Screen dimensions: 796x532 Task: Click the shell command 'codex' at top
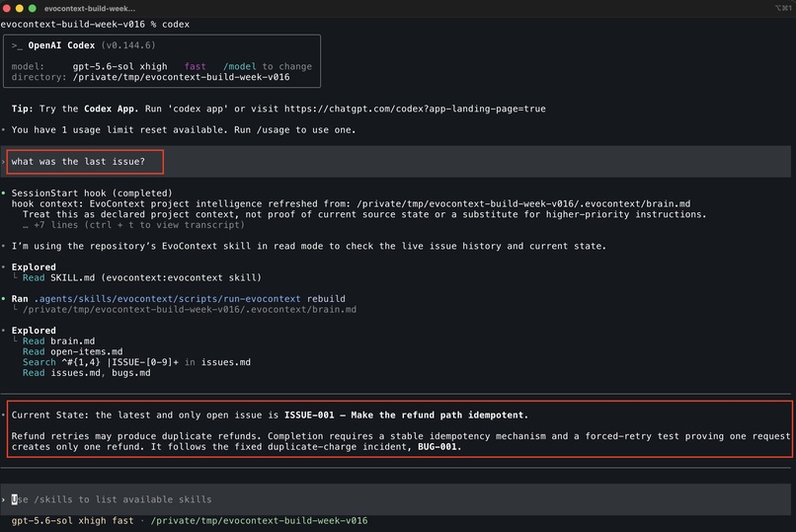(176, 25)
